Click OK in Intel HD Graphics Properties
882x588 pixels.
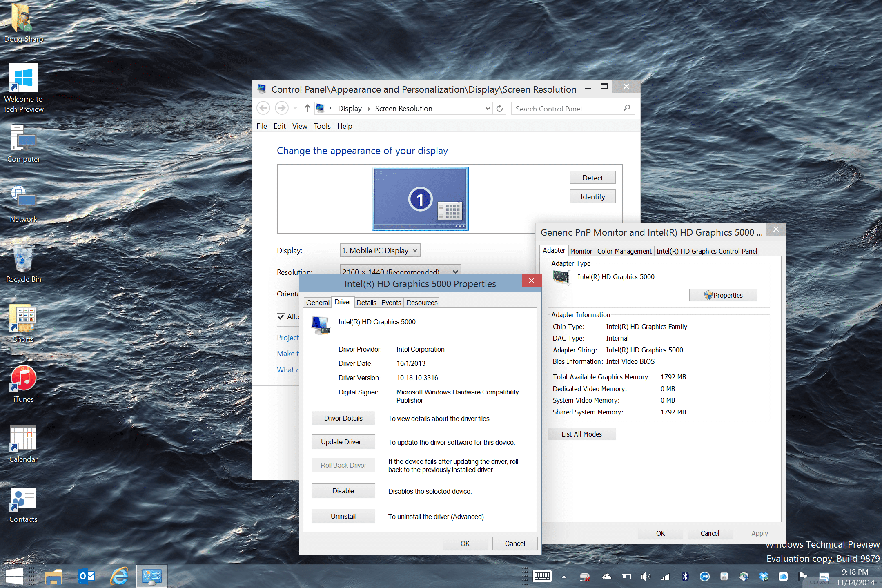(465, 543)
